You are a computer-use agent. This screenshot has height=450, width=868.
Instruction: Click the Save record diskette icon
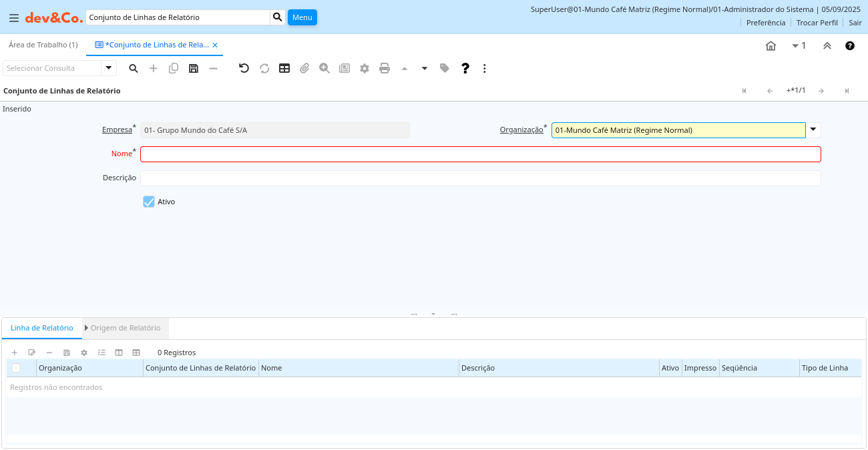tap(194, 68)
